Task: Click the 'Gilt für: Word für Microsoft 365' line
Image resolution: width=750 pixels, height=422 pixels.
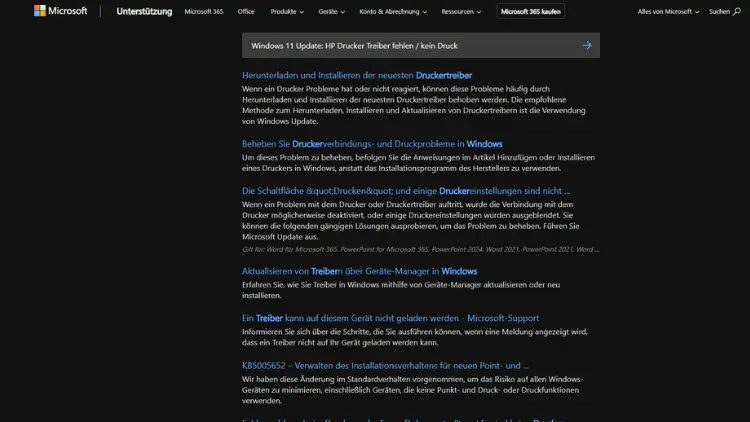Action: pyautogui.click(x=420, y=249)
